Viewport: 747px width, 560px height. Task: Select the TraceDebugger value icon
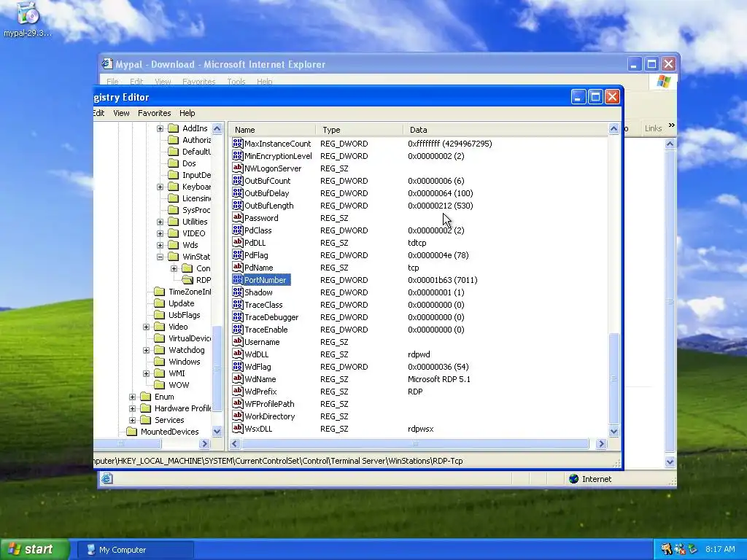pyautogui.click(x=237, y=316)
